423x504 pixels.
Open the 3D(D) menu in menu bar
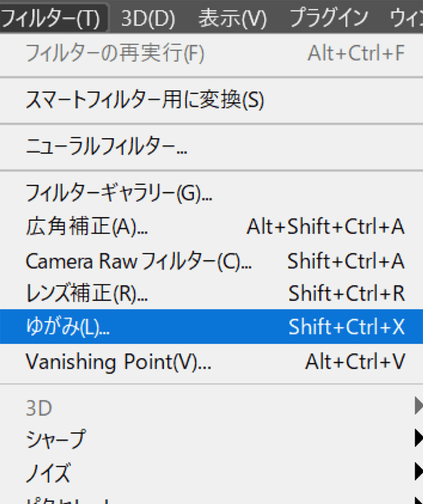148,18
